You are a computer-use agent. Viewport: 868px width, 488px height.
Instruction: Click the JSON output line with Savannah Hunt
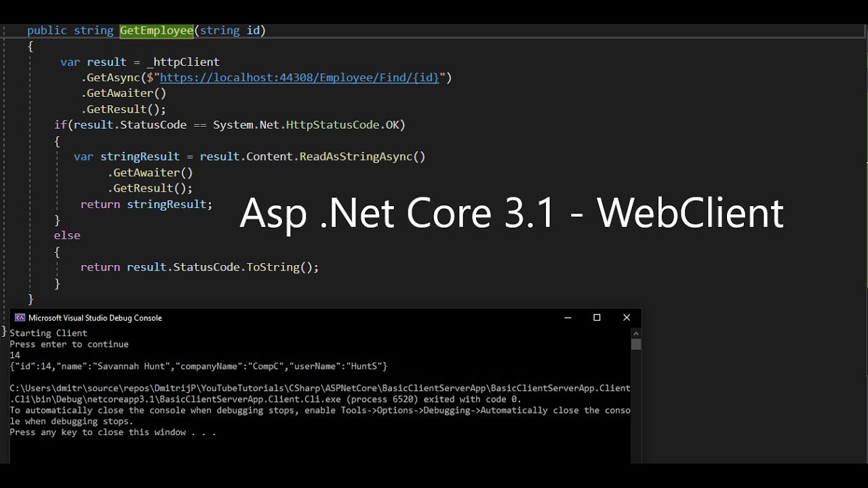pyautogui.click(x=199, y=366)
